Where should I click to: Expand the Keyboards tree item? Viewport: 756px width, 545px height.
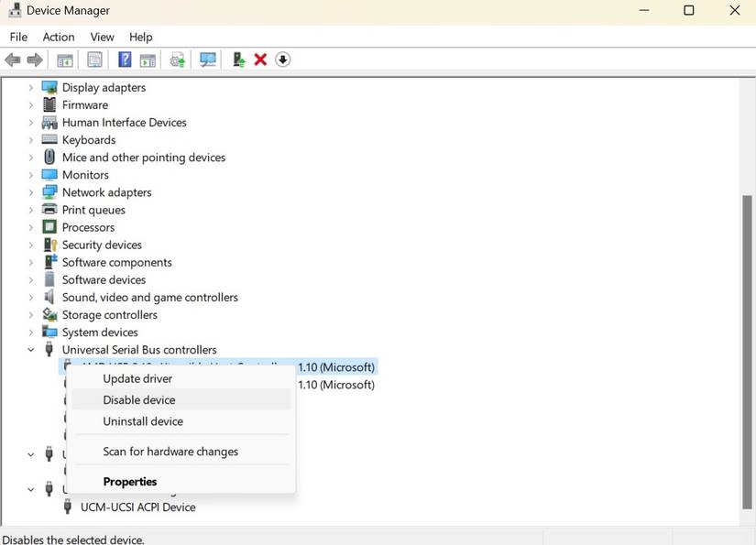tap(30, 139)
